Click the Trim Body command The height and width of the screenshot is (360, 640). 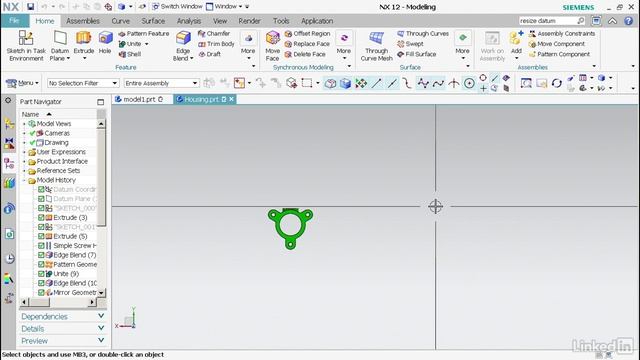[216, 44]
